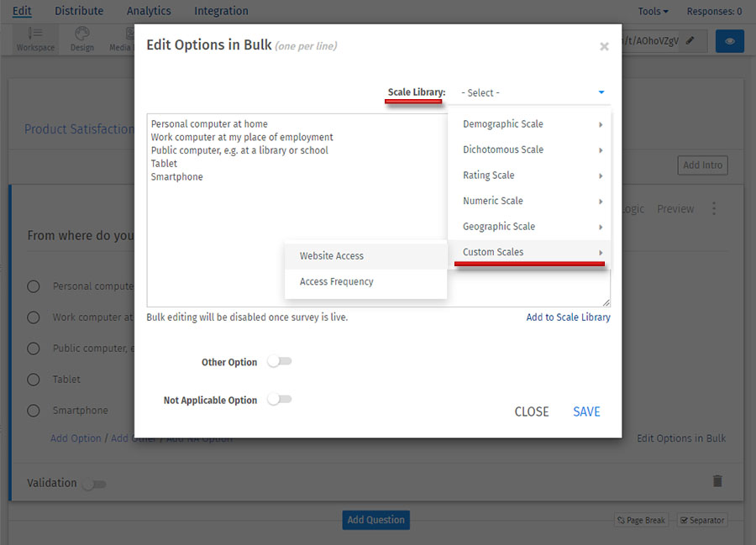Insert a Page Break after the question

pyautogui.click(x=640, y=520)
